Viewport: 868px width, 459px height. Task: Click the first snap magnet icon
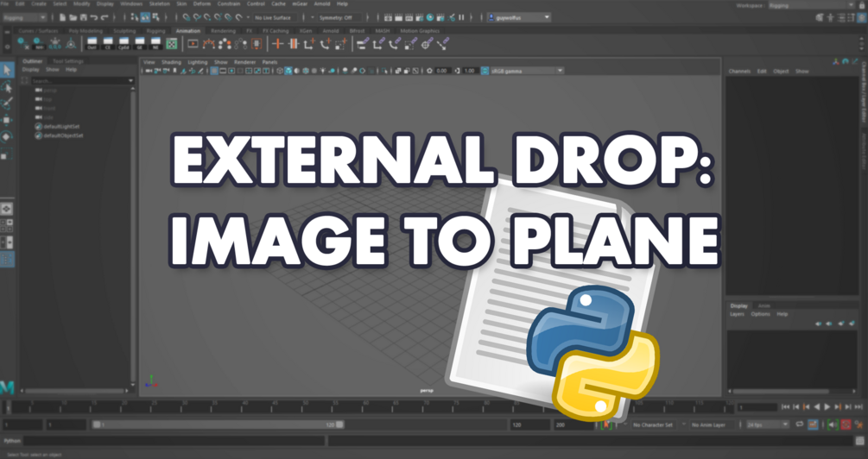(187, 18)
